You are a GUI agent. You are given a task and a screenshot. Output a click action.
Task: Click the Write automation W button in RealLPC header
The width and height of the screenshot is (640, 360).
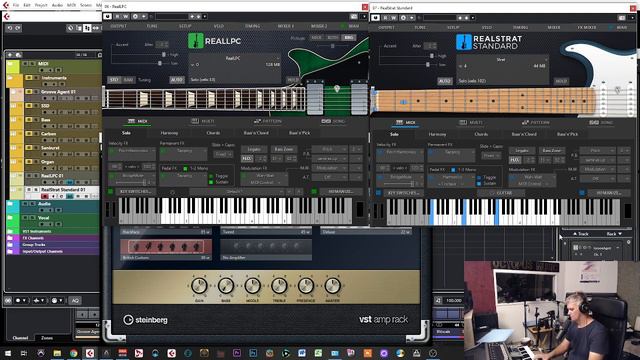[126, 16]
